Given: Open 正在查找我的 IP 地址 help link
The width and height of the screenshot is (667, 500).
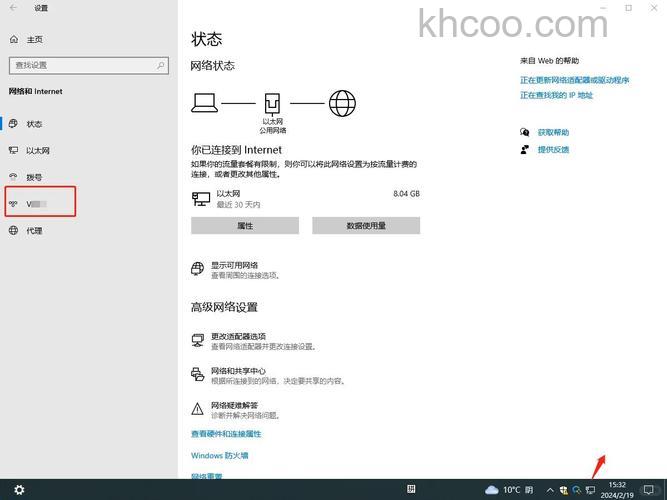Looking at the screenshot, I should (556, 95).
